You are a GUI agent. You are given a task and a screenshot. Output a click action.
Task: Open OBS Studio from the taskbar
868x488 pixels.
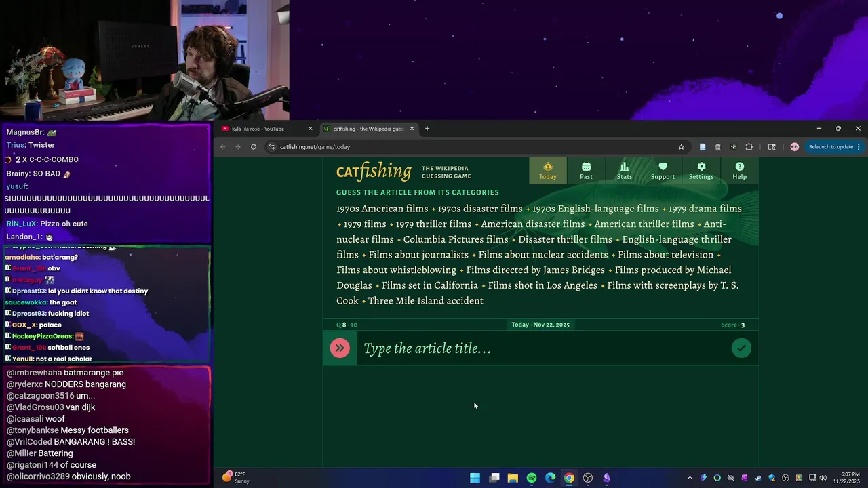[588, 478]
